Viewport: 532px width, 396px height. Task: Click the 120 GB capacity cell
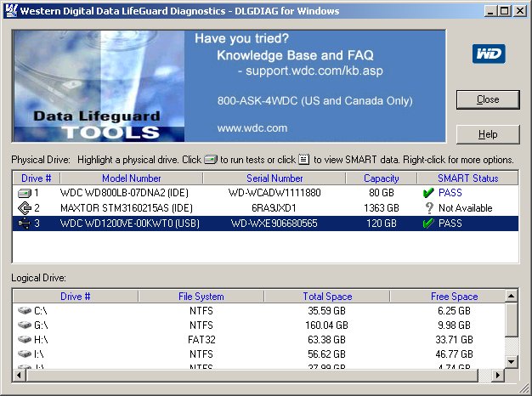(x=382, y=223)
